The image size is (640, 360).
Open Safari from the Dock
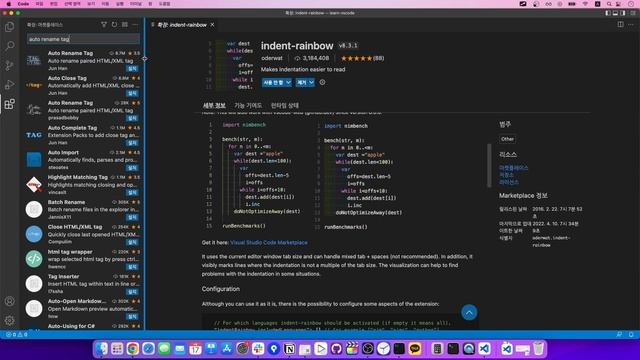click(148, 349)
